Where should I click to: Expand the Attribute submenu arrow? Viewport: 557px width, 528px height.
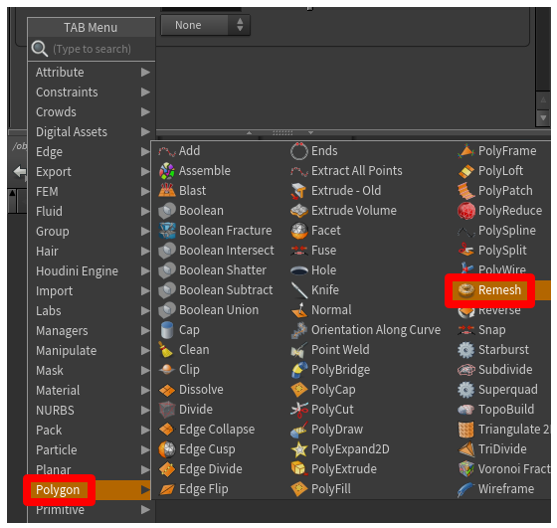(x=145, y=72)
